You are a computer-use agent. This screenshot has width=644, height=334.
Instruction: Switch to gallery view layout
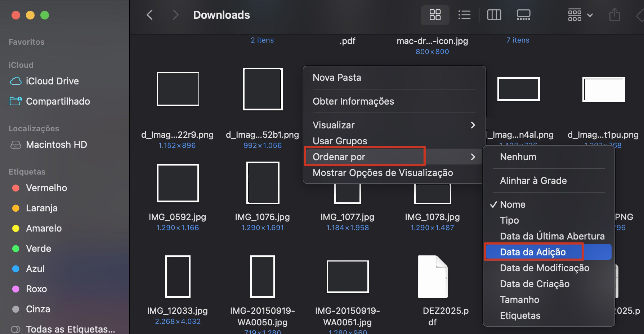[523, 15]
